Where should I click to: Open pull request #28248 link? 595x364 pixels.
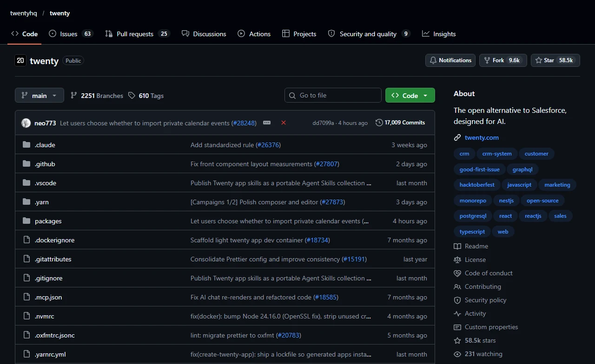click(x=244, y=123)
